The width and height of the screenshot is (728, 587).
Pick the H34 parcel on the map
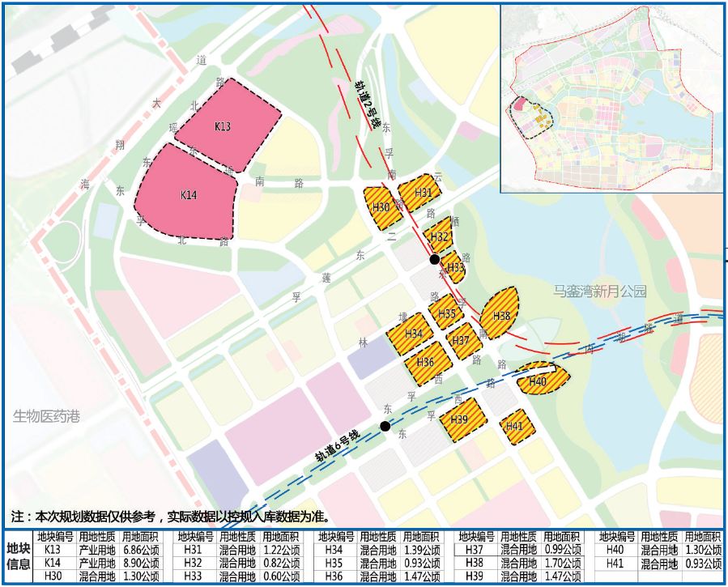[411, 334]
